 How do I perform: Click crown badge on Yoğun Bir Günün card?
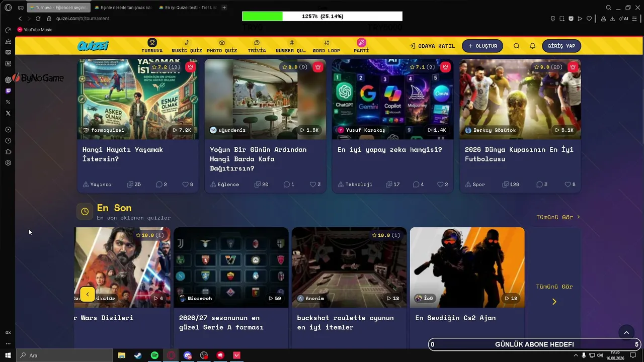318,67
